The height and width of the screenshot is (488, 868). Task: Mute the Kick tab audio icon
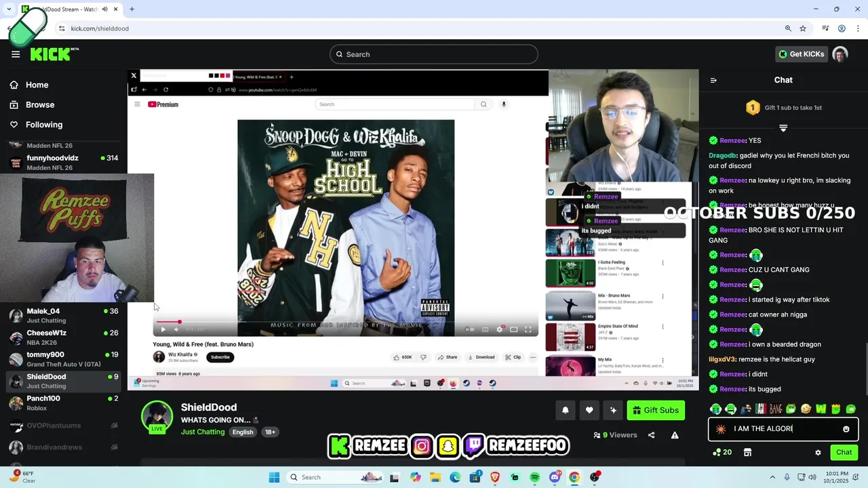(104, 9)
